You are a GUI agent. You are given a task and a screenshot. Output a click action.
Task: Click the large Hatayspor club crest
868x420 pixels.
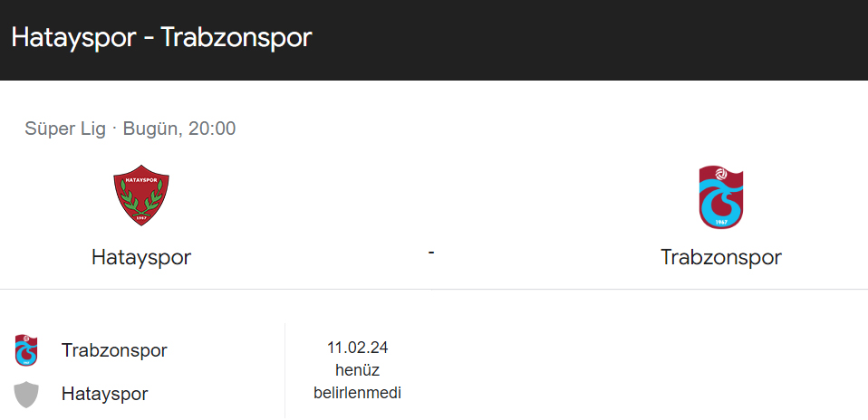click(141, 196)
